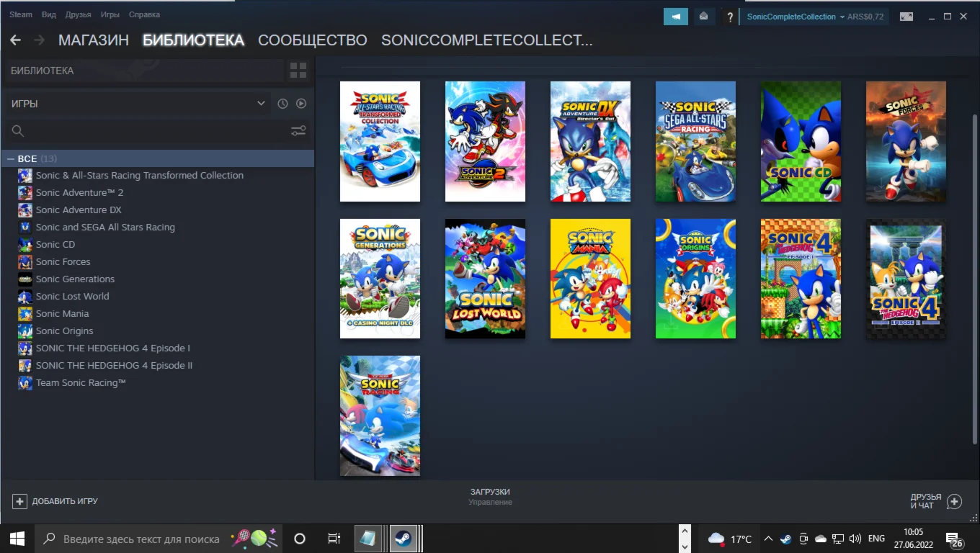Open the Игры menu in menu bar

[110, 14]
